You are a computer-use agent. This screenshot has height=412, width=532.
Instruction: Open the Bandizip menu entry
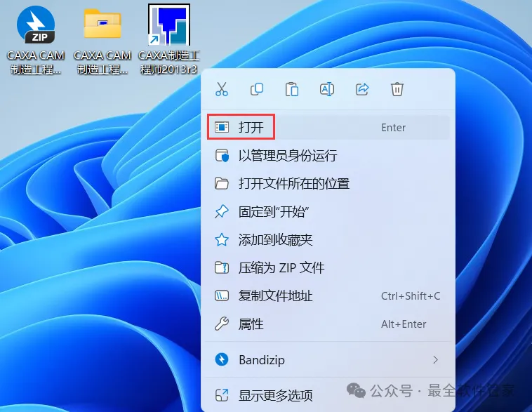328,360
